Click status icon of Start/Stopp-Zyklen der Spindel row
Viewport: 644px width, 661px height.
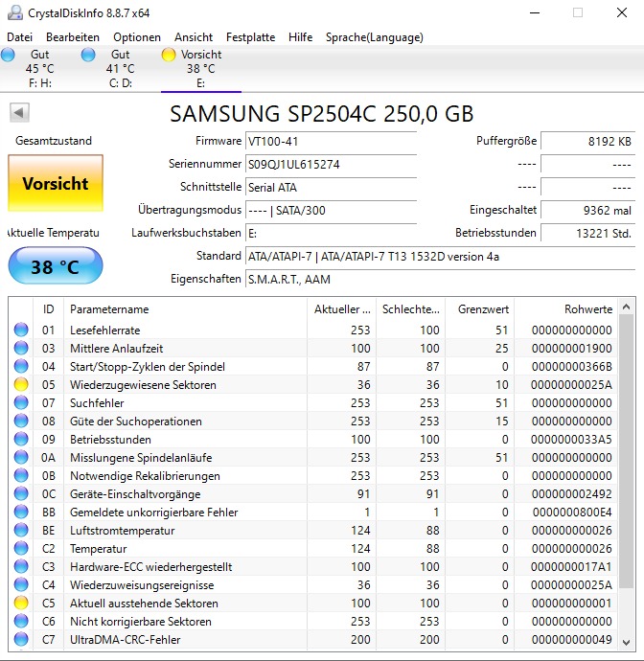pos(21,366)
